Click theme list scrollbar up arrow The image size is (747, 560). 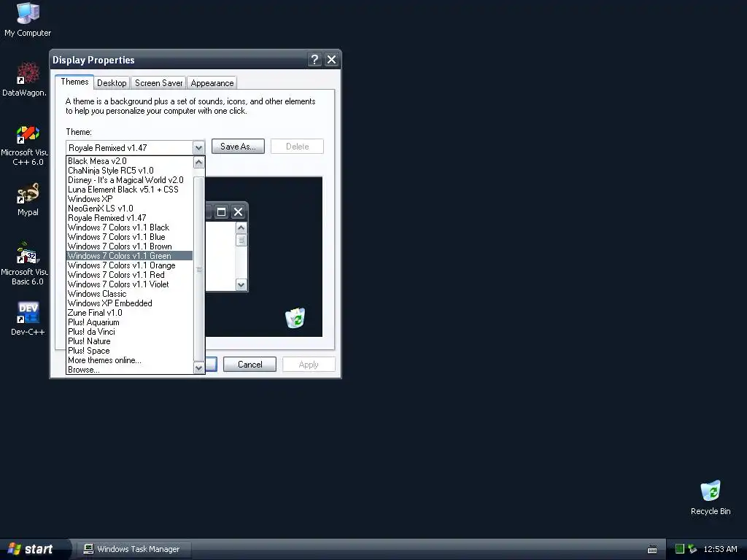pyautogui.click(x=198, y=163)
